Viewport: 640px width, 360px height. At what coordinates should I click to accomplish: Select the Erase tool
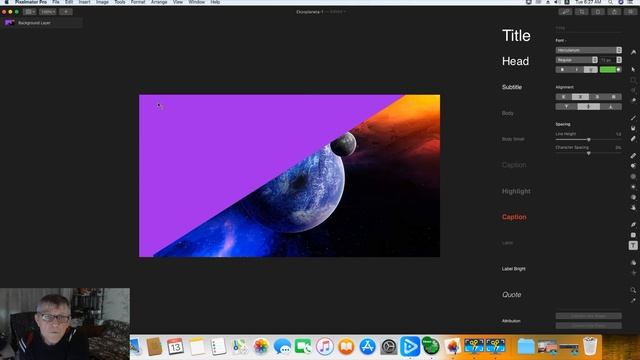[633, 139]
